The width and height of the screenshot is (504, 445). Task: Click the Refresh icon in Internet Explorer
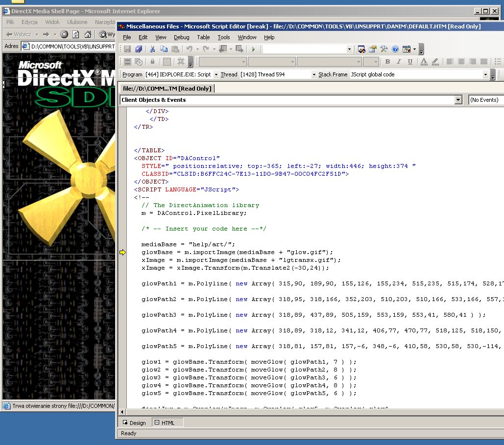75,34
